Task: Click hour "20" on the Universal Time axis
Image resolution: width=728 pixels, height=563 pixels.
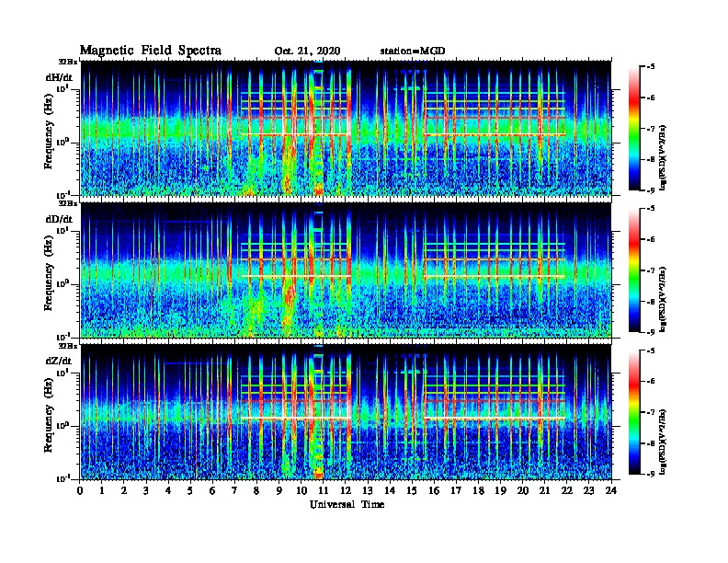Action: tap(523, 490)
